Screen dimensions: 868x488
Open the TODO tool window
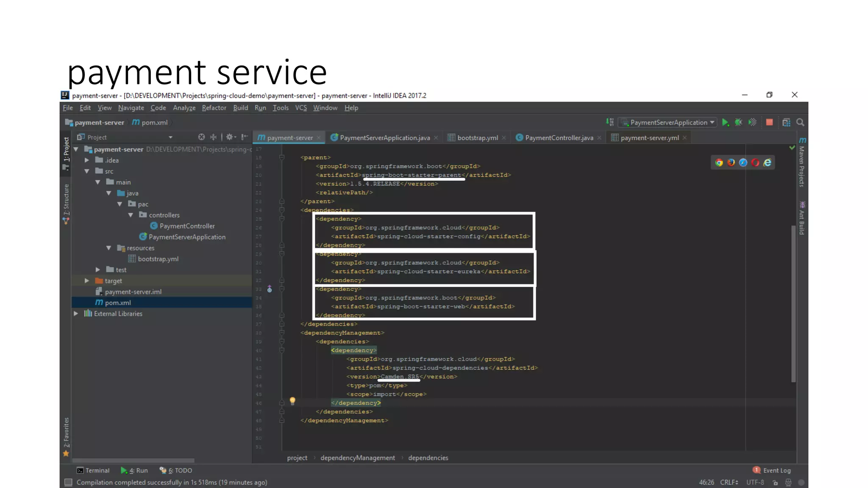pyautogui.click(x=176, y=471)
